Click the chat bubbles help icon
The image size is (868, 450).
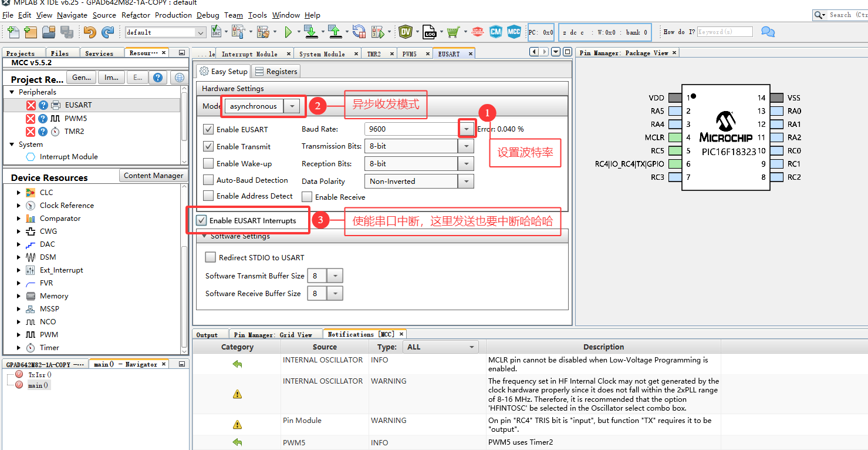coord(768,32)
